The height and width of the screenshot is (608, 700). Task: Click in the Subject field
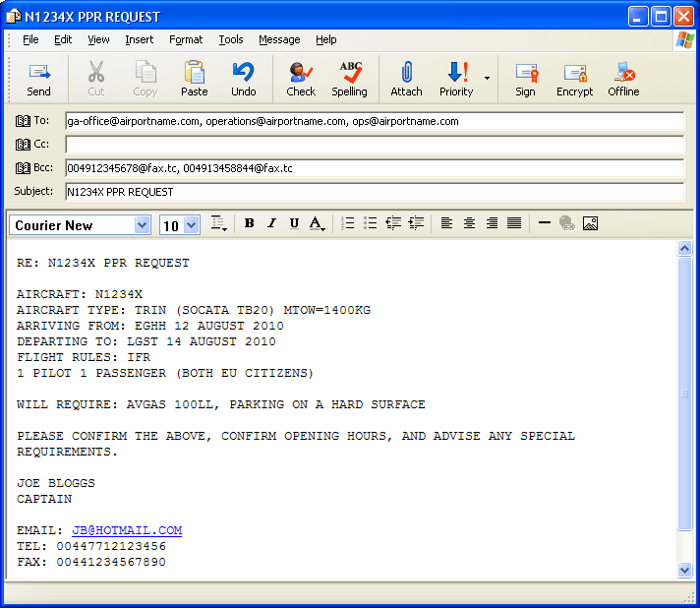(375, 192)
